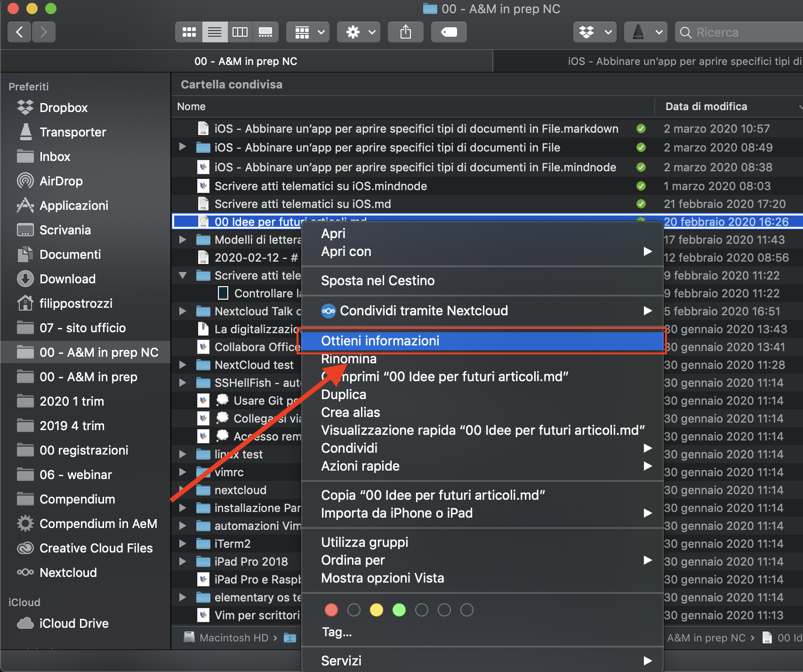Switch Finder to column view
This screenshot has width=803, height=672.
tap(240, 32)
